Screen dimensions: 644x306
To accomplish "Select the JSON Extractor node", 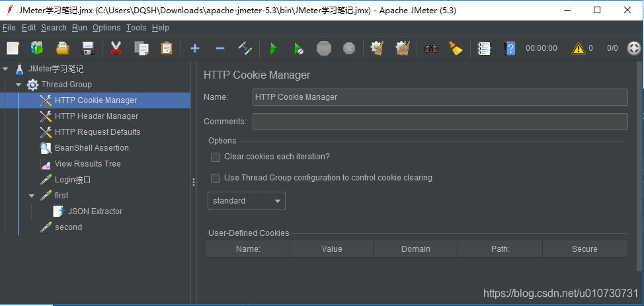I will coord(95,211).
